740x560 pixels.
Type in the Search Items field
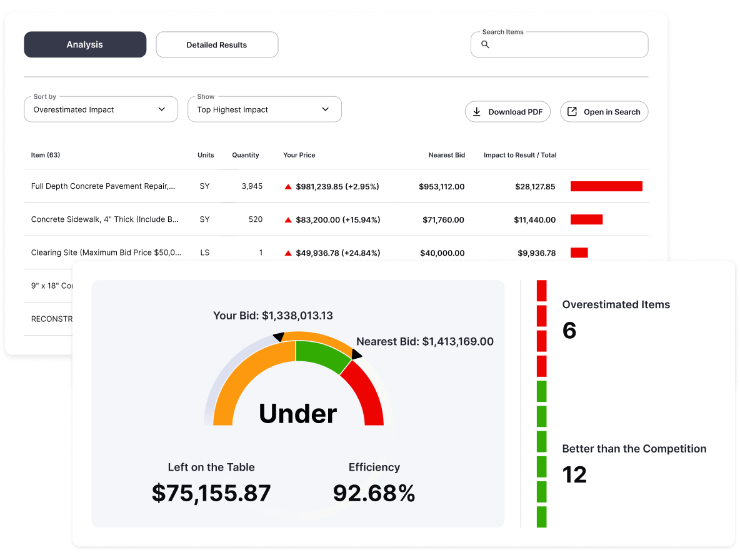click(x=566, y=45)
